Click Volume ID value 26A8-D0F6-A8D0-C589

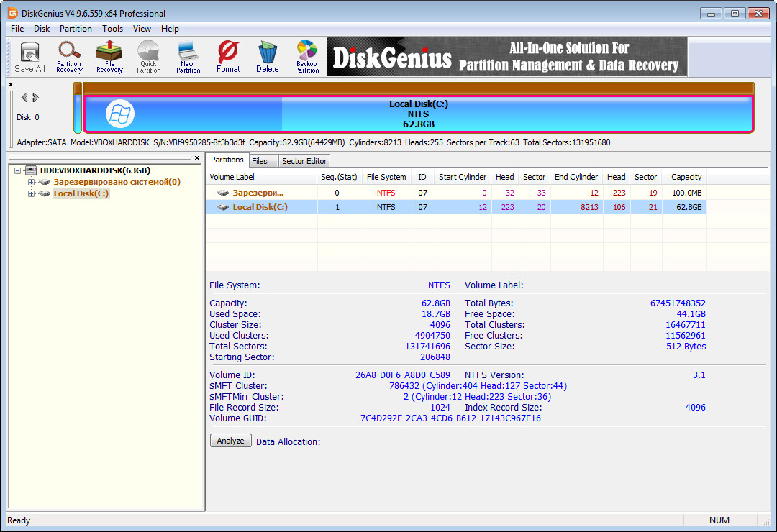(x=402, y=375)
